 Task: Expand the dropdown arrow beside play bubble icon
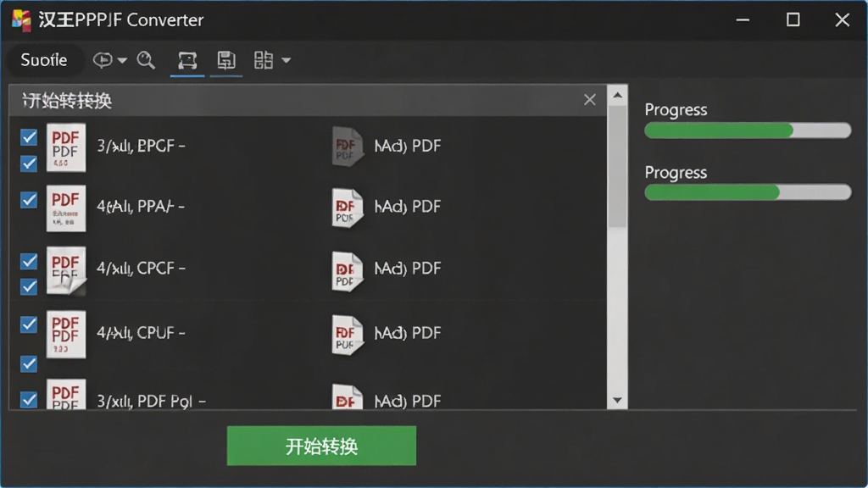coord(122,60)
